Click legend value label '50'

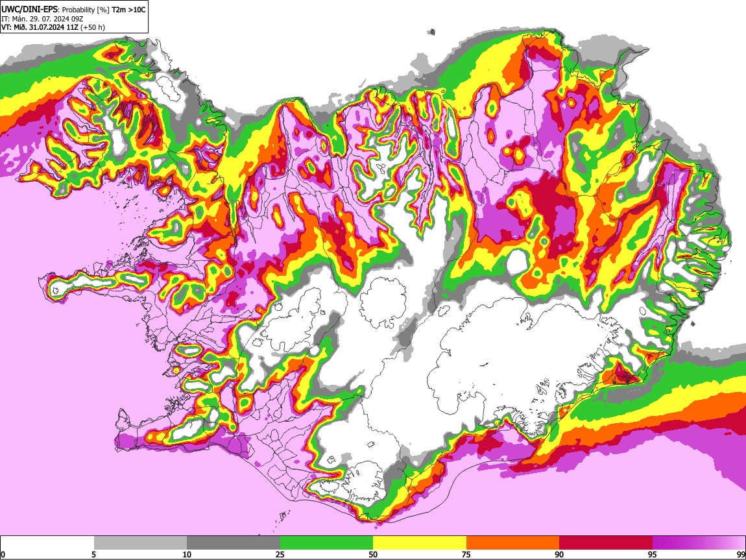point(373,554)
